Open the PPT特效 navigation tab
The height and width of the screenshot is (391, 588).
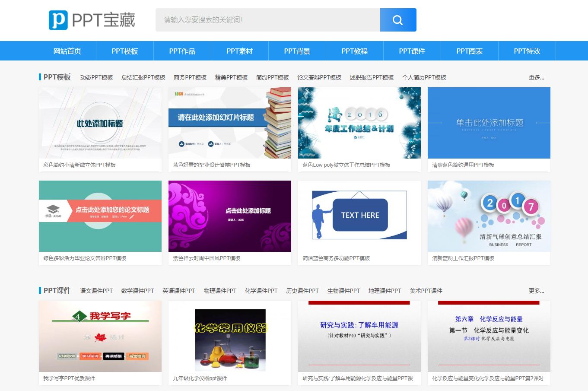pyautogui.click(x=527, y=51)
